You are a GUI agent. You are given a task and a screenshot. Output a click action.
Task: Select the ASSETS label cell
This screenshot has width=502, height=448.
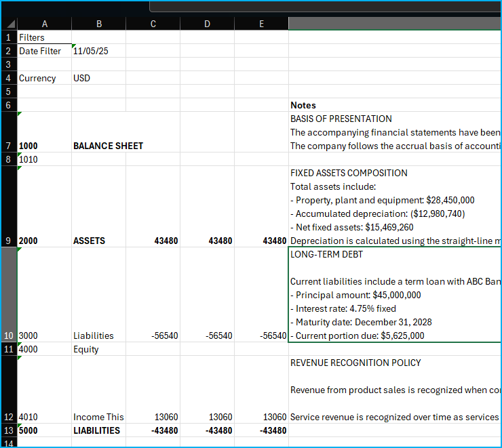pyautogui.click(x=98, y=241)
